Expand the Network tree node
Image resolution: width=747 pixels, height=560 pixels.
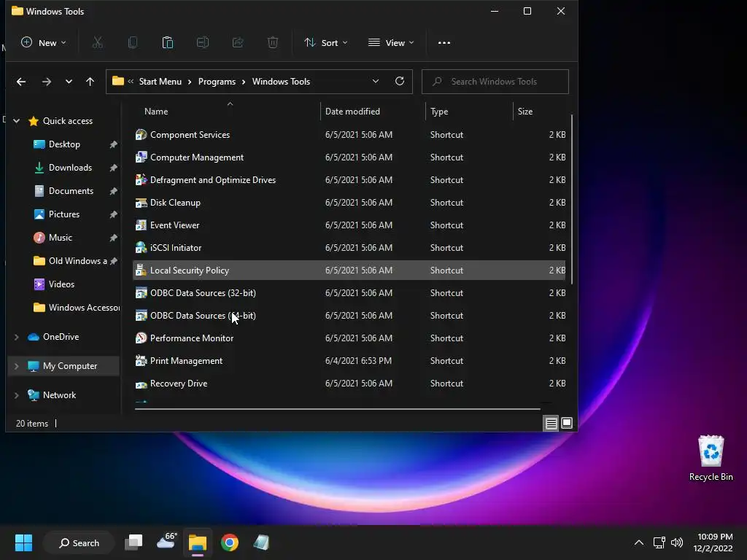(x=17, y=394)
